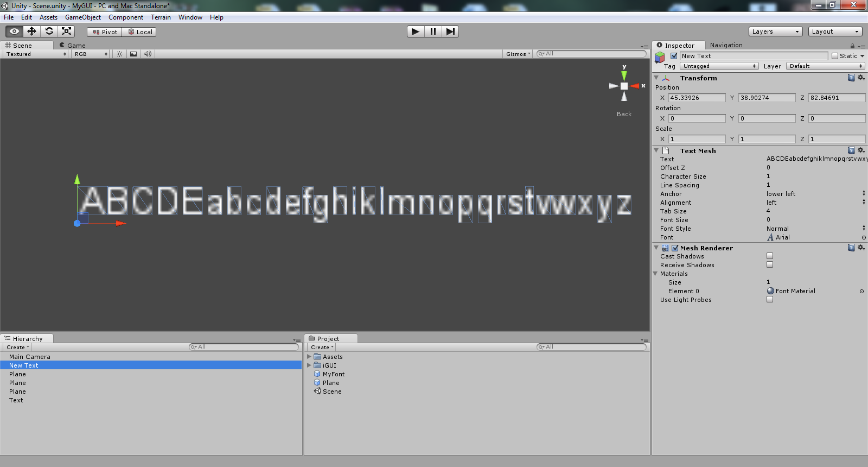The height and width of the screenshot is (467, 868).
Task: Toggle scene lighting sun icon
Action: (x=119, y=54)
